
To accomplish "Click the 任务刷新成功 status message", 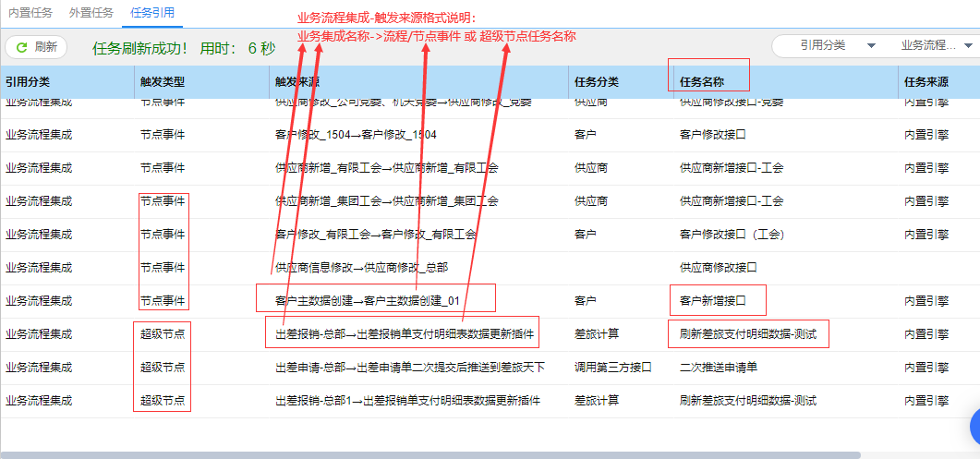I will [x=184, y=49].
